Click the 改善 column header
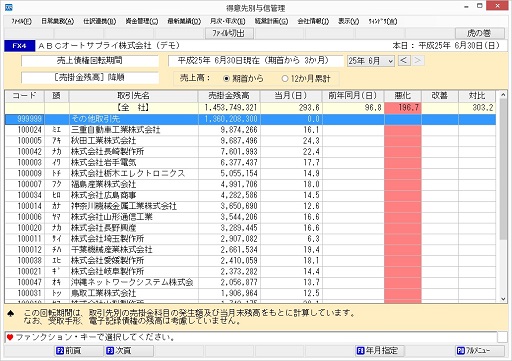This screenshot has width=512, height=361. point(440,96)
